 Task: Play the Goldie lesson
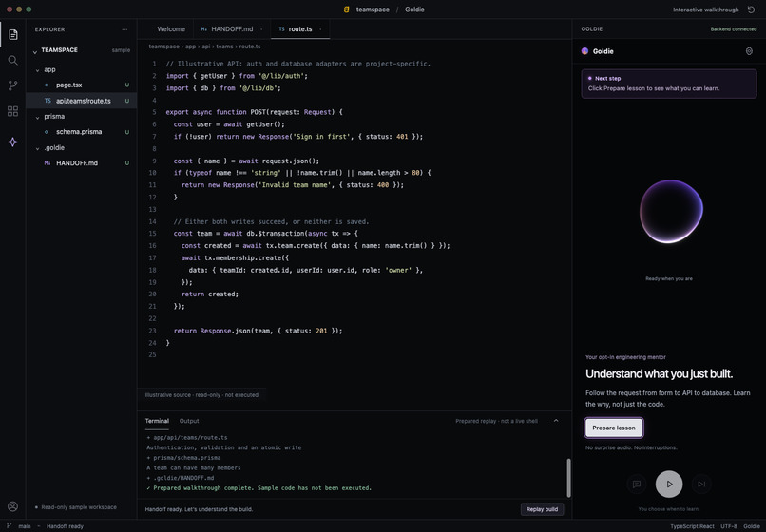(669, 484)
